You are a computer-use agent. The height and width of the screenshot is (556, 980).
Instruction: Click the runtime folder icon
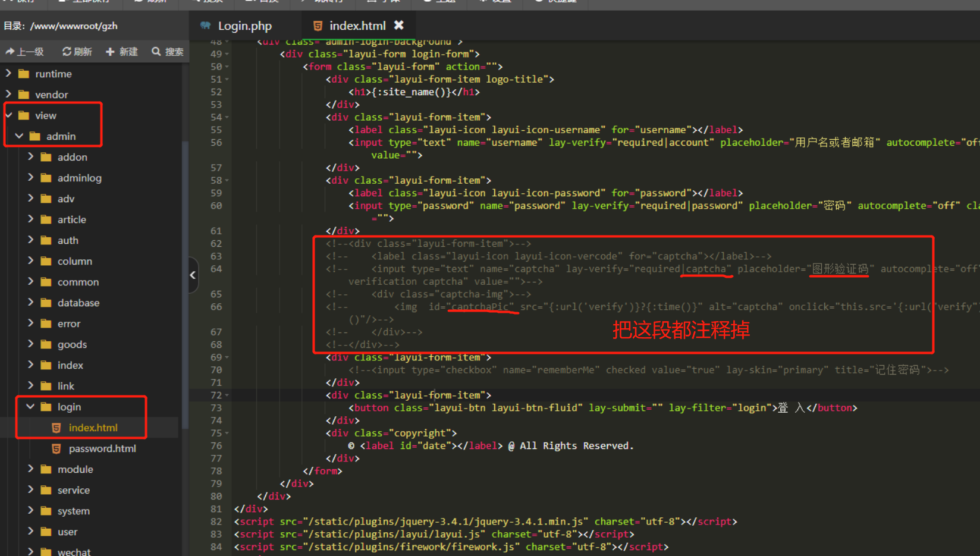coord(24,74)
